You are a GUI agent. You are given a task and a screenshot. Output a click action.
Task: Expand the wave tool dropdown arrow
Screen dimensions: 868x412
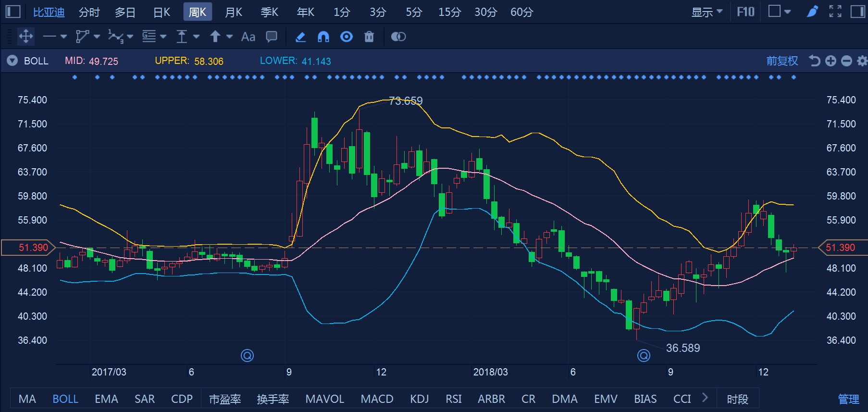click(x=130, y=37)
